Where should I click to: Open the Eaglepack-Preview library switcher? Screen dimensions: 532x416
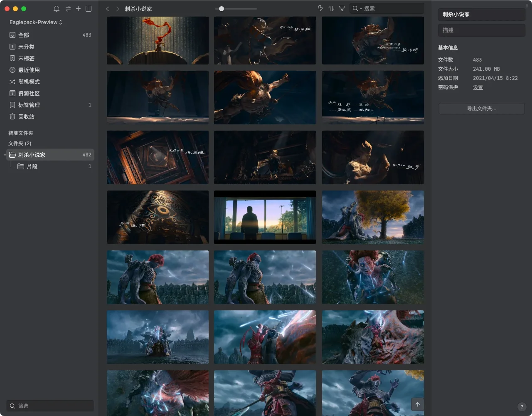[36, 22]
